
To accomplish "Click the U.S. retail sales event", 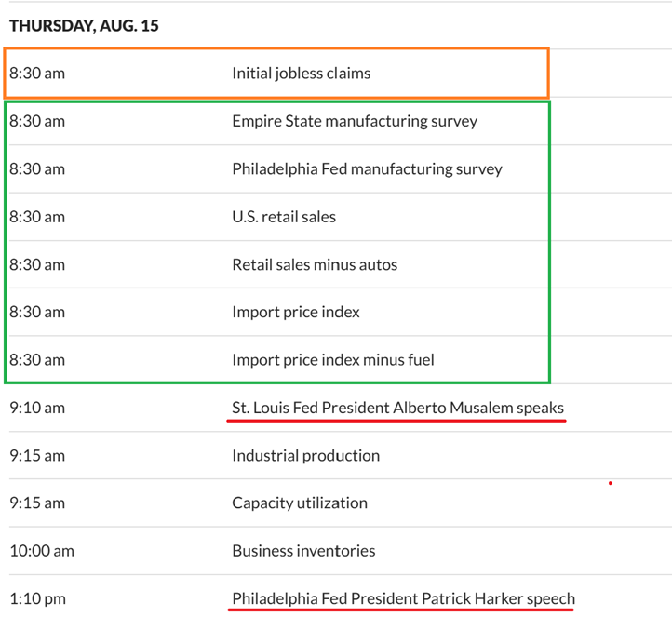I will (284, 217).
